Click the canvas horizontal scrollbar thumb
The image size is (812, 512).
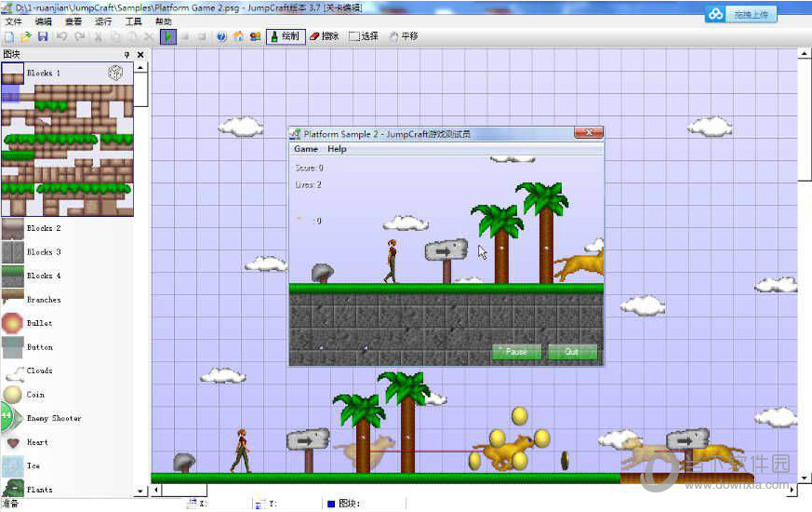click(185, 490)
